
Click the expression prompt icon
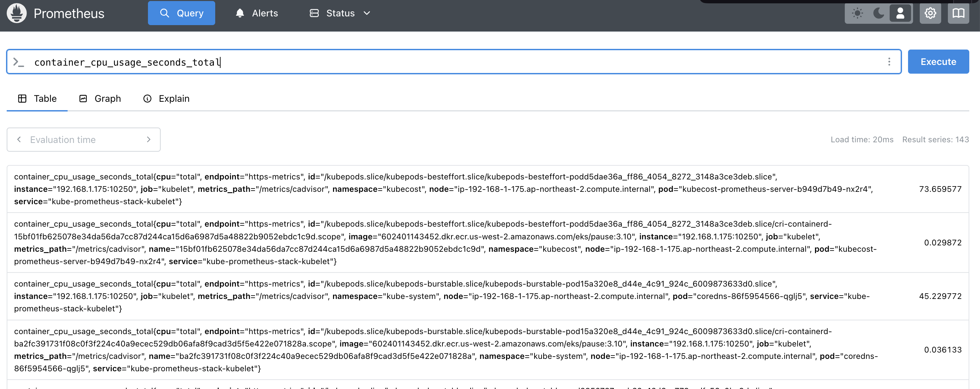(x=19, y=62)
